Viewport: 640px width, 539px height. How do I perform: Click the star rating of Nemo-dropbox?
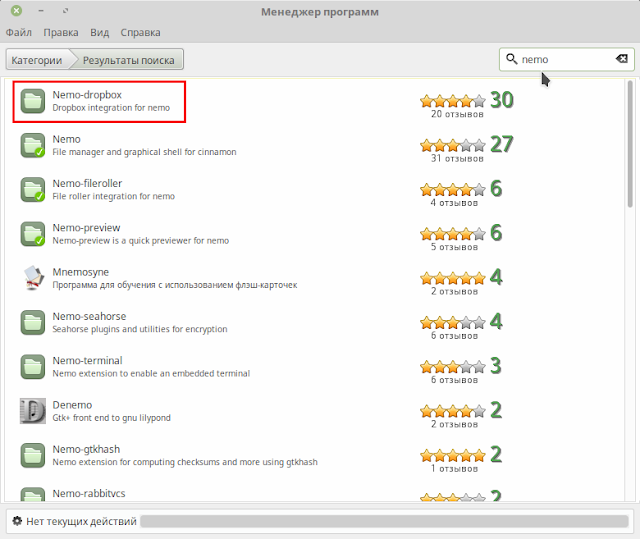(453, 101)
